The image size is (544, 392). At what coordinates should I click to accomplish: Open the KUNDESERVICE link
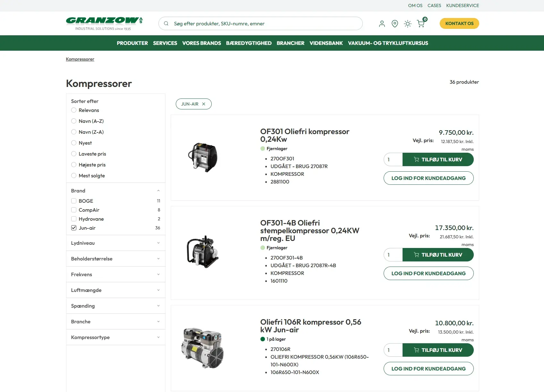tap(463, 5)
